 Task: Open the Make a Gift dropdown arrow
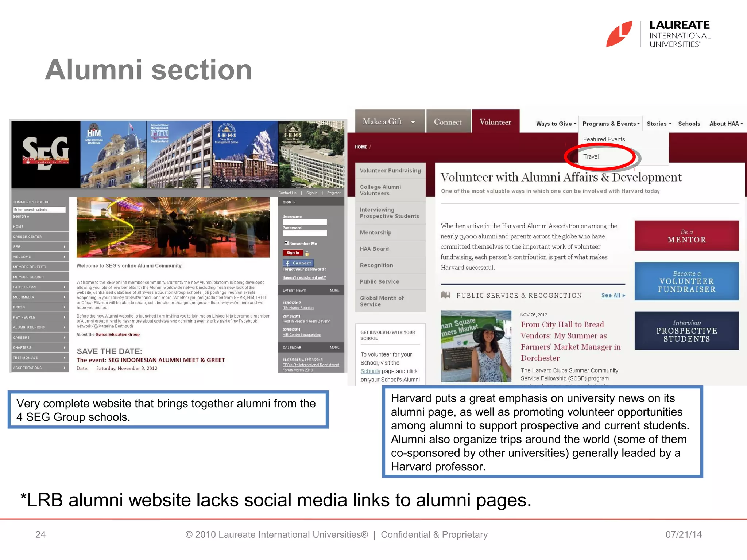413,122
